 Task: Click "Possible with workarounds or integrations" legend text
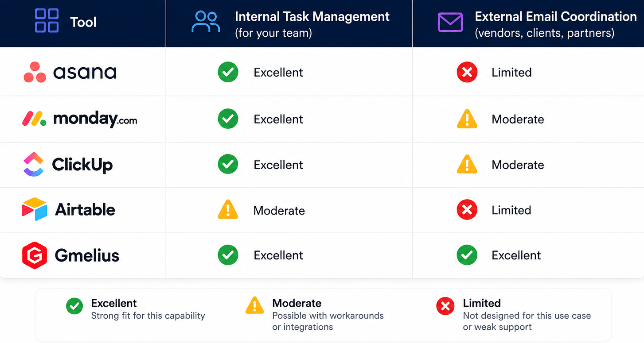tap(328, 321)
